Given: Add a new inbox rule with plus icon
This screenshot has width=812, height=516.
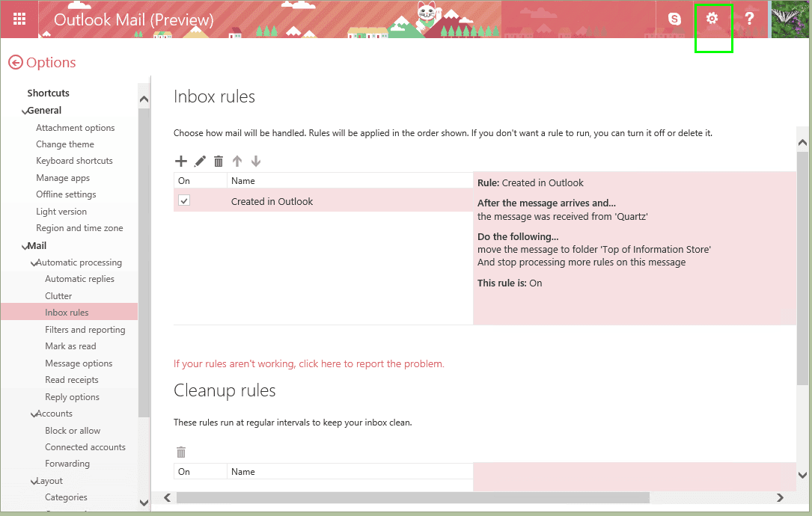Looking at the screenshot, I should (180, 162).
